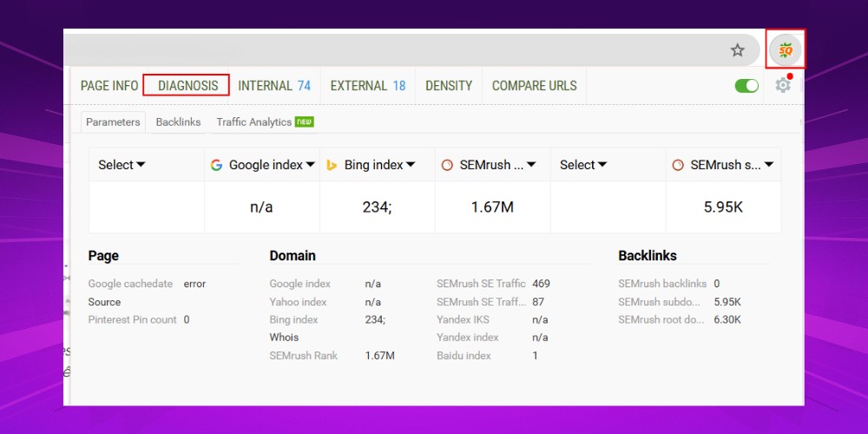Image resolution: width=868 pixels, height=434 pixels.
Task: Click the Yahoo index label
Action: (298, 302)
